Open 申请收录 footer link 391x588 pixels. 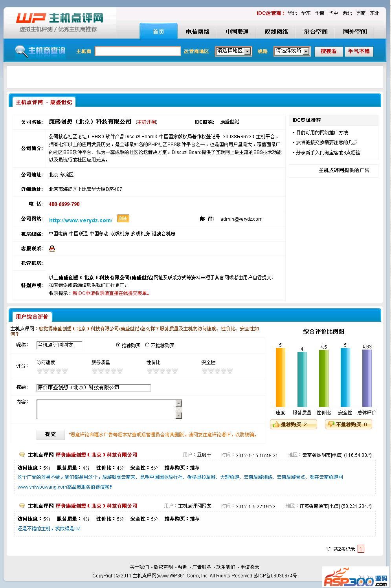[x=250, y=567]
